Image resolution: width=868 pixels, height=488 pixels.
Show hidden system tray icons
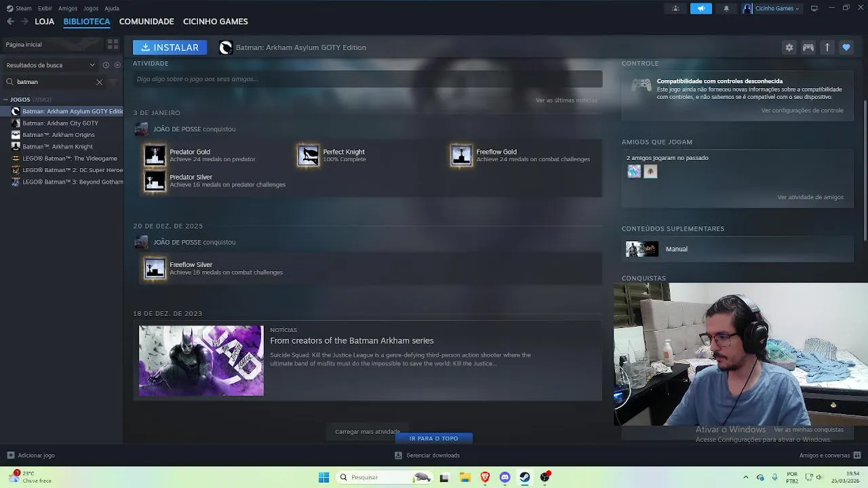(x=746, y=477)
